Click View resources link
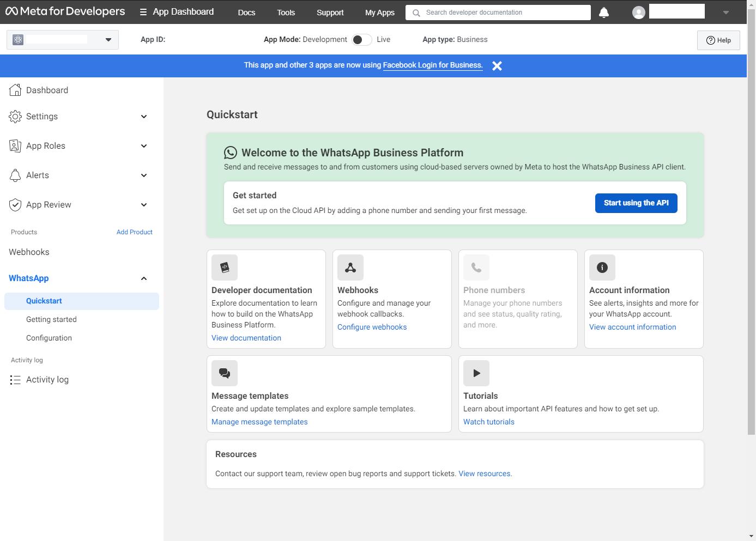This screenshot has height=541, width=756. click(485, 474)
